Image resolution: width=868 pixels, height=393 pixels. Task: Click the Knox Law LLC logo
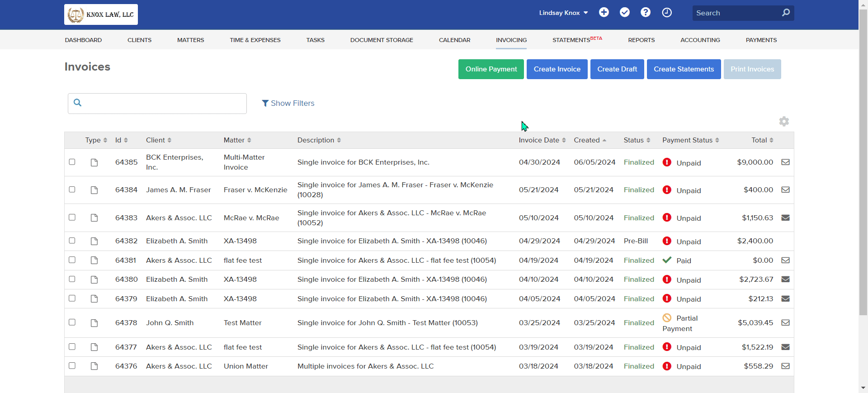101,14
